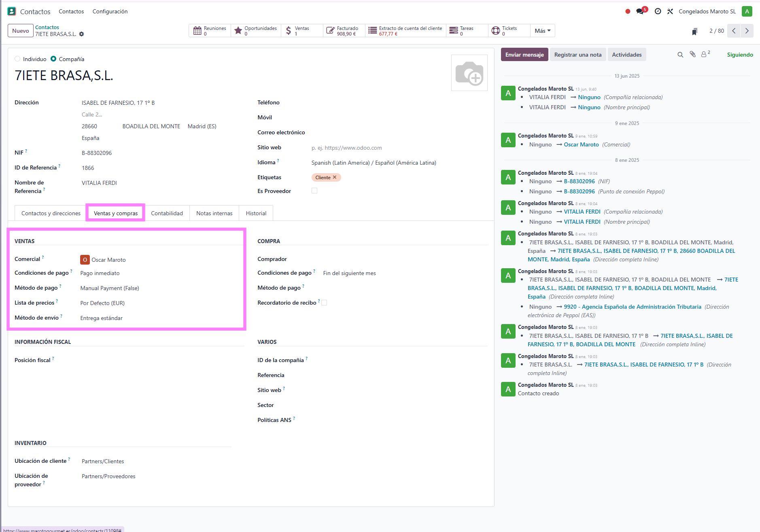Screen dimensions: 760x532
Task: Open the Idioma language selection field
Action: tap(374, 163)
